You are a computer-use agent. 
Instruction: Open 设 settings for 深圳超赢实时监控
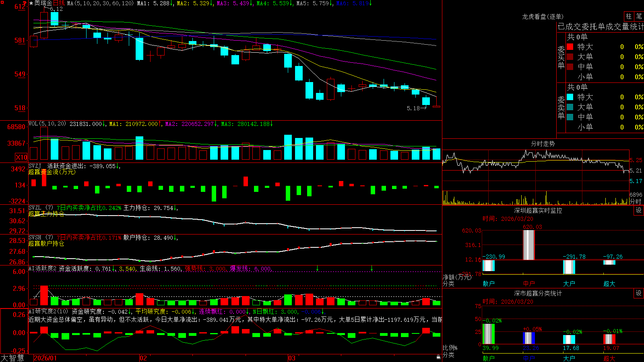tap(639, 210)
